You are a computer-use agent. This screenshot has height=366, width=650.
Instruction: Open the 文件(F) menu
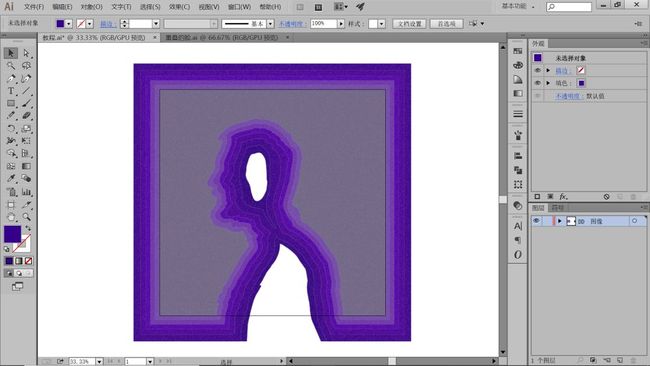click(34, 7)
